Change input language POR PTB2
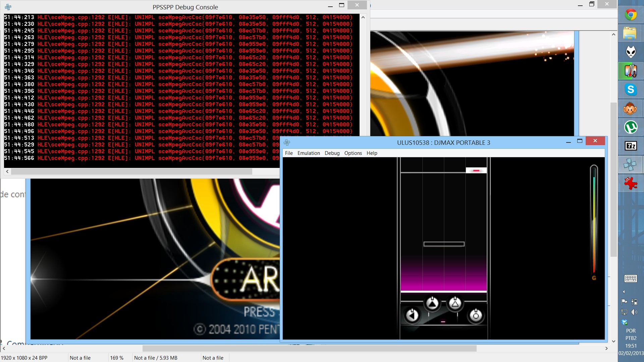This screenshot has height=362, width=644. [x=631, y=334]
